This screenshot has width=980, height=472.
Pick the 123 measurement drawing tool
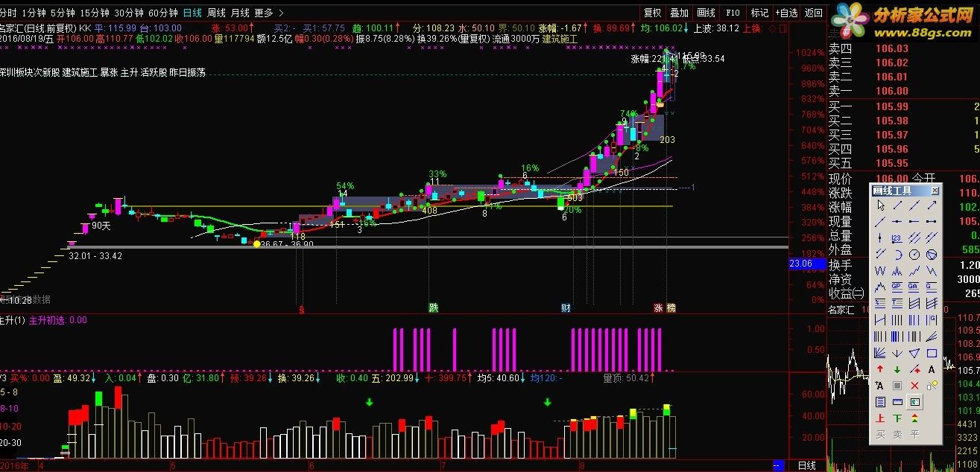(x=897, y=237)
